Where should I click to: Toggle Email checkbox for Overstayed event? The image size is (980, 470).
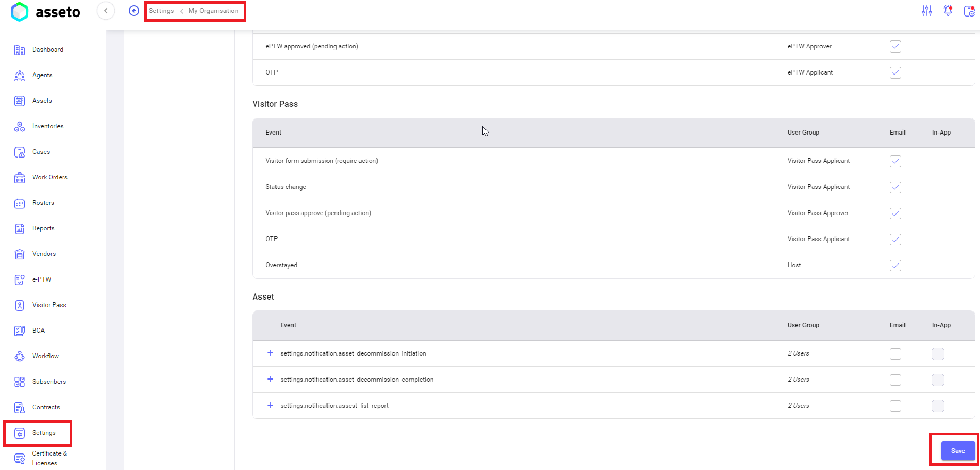(x=895, y=266)
